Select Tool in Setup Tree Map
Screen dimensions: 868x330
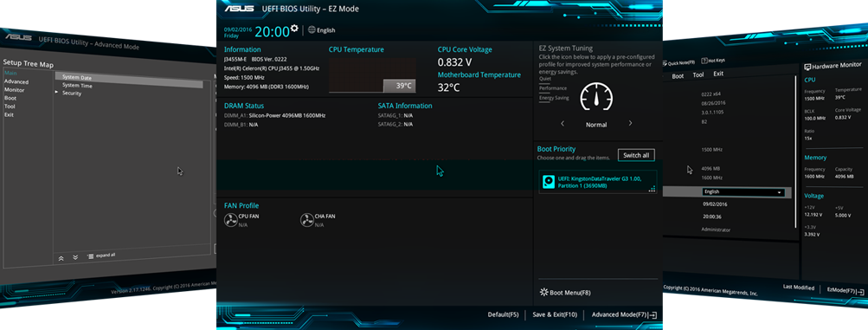pos(10,107)
